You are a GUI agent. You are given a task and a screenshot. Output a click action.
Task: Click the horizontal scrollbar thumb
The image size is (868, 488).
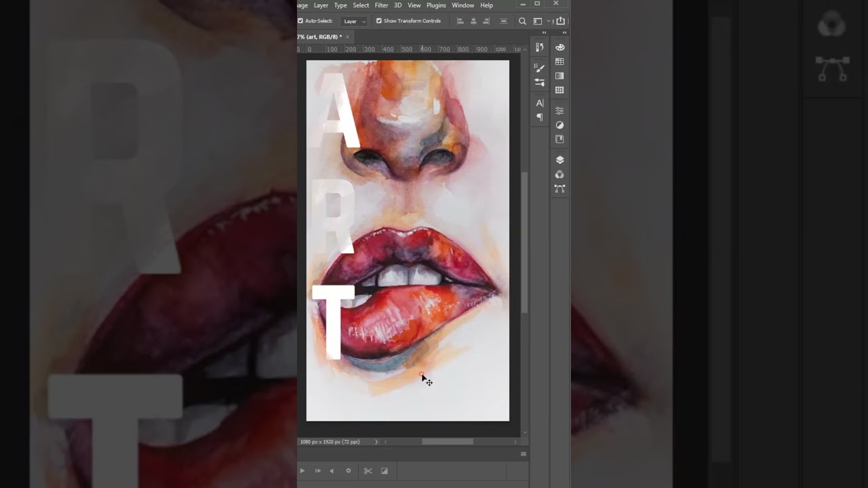(448, 442)
